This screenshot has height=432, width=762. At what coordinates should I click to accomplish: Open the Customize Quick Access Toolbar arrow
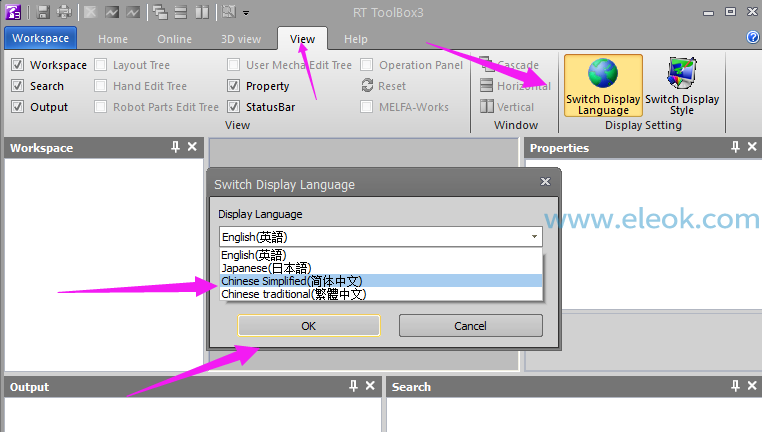click(x=246, y=13)
